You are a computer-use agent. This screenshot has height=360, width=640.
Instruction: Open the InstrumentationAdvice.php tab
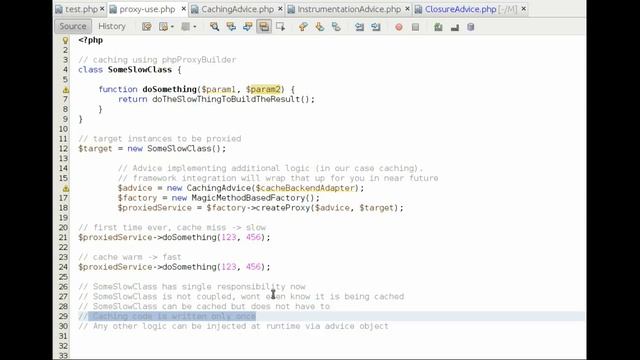pos(349,9)
